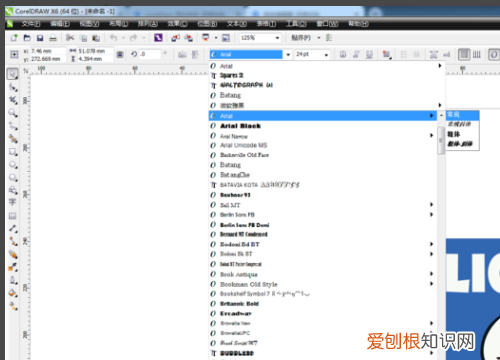Select the Freehand drawing tool
The width and height of the screenshot is (500, 360).
(13, 126)
